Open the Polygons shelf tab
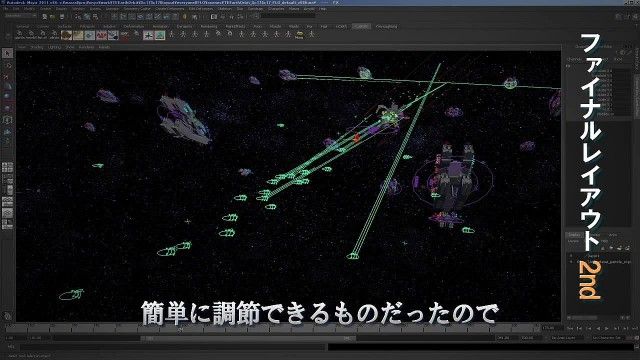 click(x=87, y=27)
